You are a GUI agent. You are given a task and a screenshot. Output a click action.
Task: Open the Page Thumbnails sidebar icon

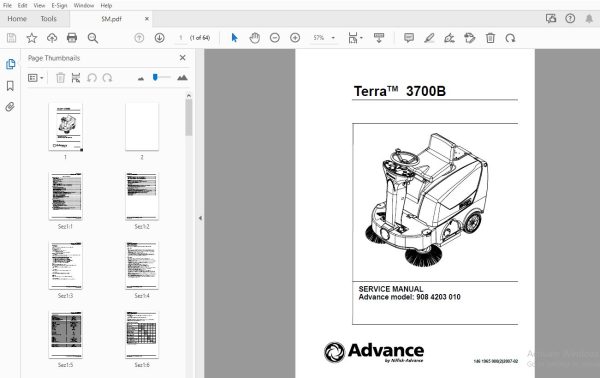click(10, 64)
